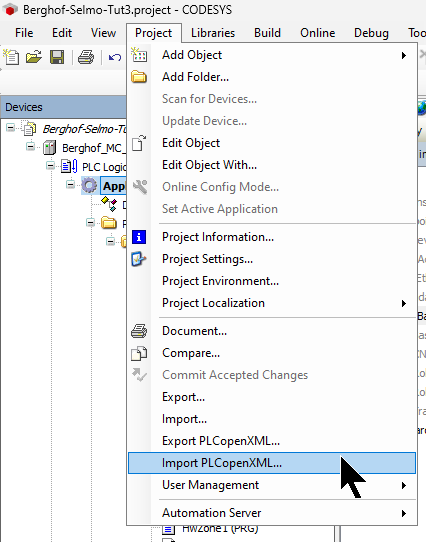Open the Edit menu
Screen dimensions: 426x542
(x=62, y=33)
